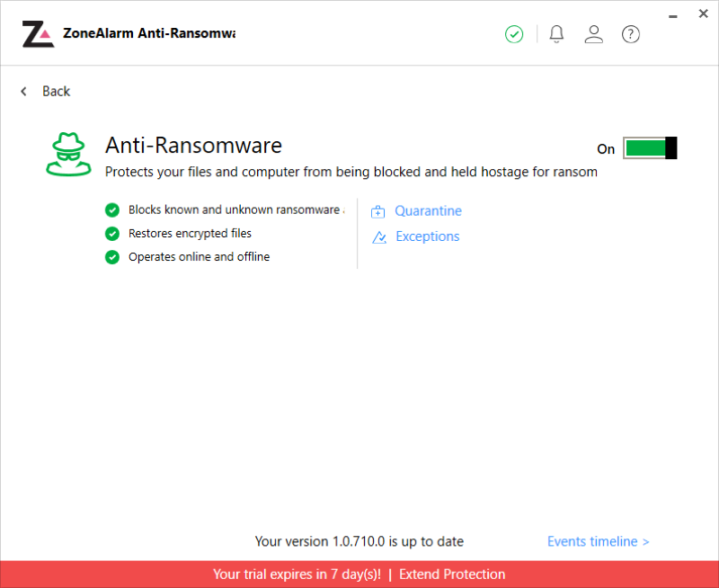The image size is (719, 588).
Task: Click the Quarantine medical box icon
Action: (x=378, y=211)
